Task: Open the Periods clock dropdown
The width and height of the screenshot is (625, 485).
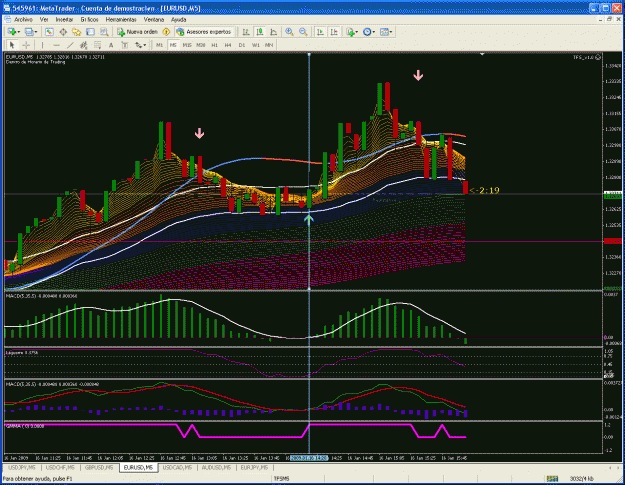Action: [369, 32]
